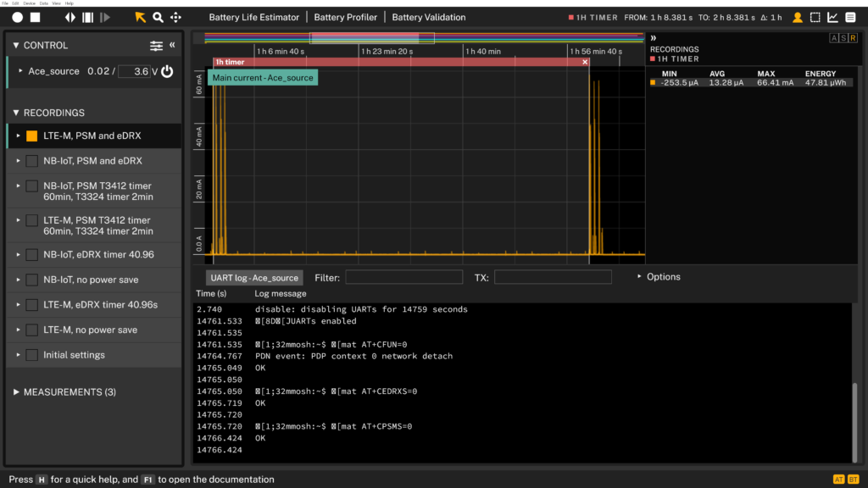
Task: Activate the four-arrow pan tool
Action: point(175,17)
